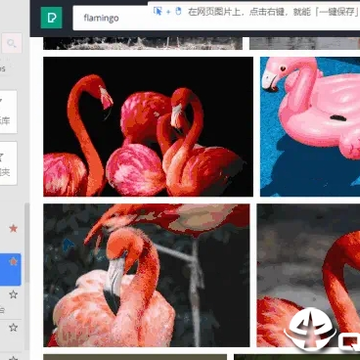The height and width of the screenshot is (360, 360).
Task: Open the flamingos on black background photo
Action: pos(148,127)
